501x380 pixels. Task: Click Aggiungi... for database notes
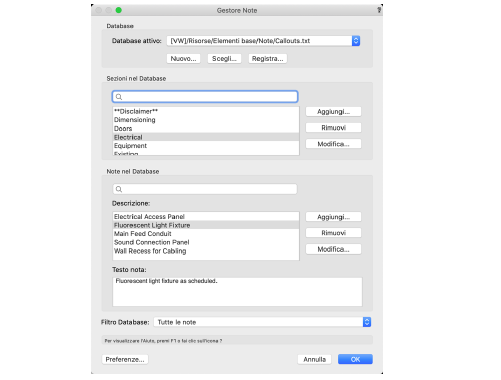[x=333, y=217]
